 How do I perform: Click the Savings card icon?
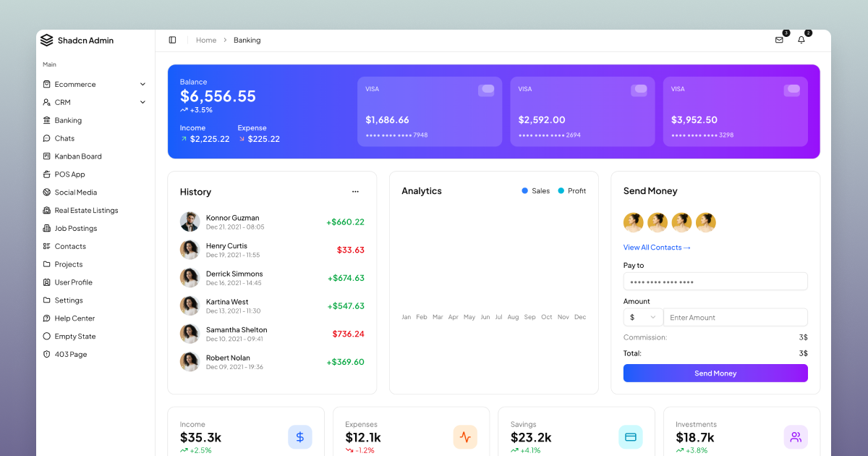[630, 437]
